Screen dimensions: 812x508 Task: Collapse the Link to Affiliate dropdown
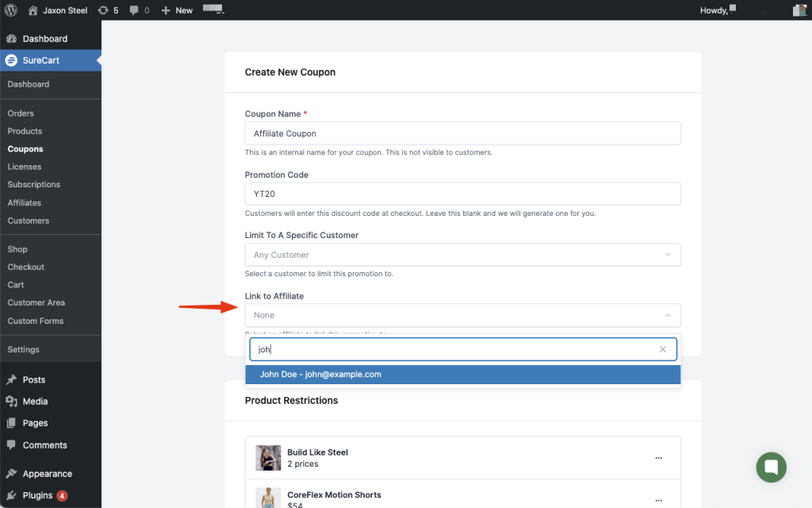(462, 315)
